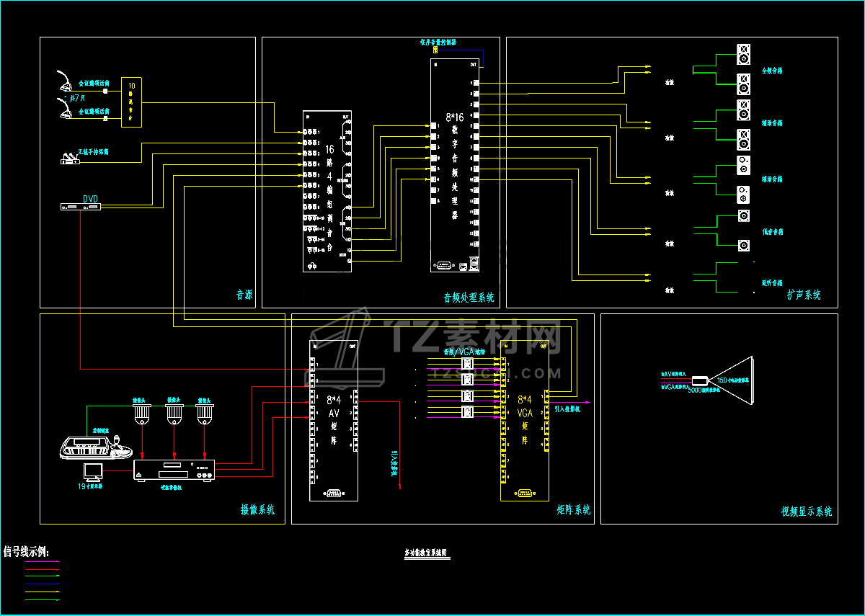Image resolution: width=865 pixels, height=616 pixels.
Task: Click the 19寸显示器 text label
Action: tap(90, 488)
